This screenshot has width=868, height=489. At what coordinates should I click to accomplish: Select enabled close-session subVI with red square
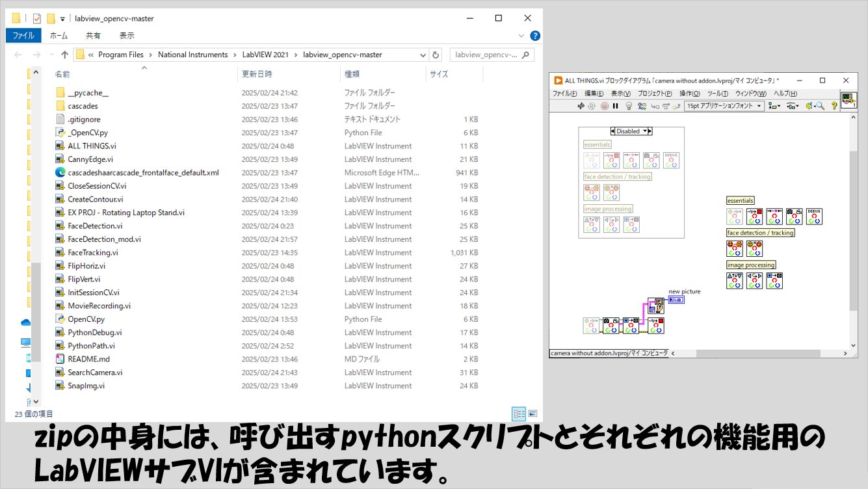tap(754, 217)
